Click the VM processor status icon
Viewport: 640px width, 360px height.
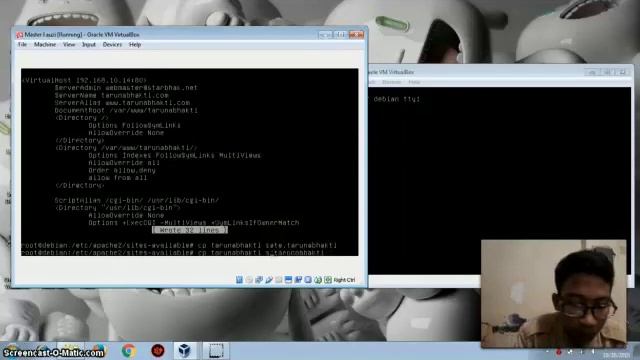tap(308, 280)
